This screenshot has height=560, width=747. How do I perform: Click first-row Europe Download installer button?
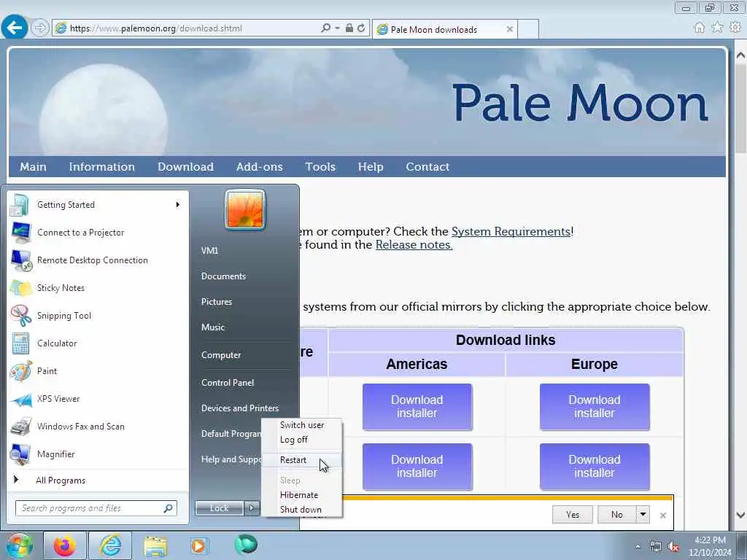coord(594,407)
